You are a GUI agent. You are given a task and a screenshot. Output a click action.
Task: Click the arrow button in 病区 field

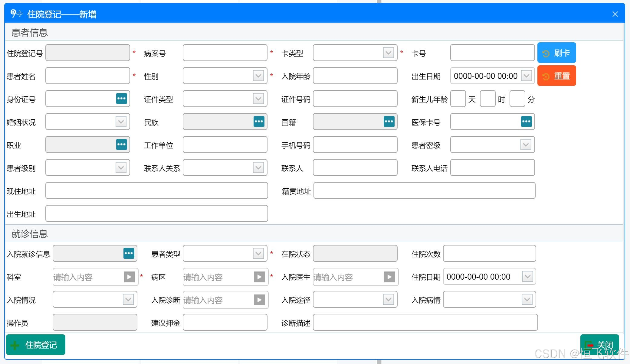click(x=259, y=277)
